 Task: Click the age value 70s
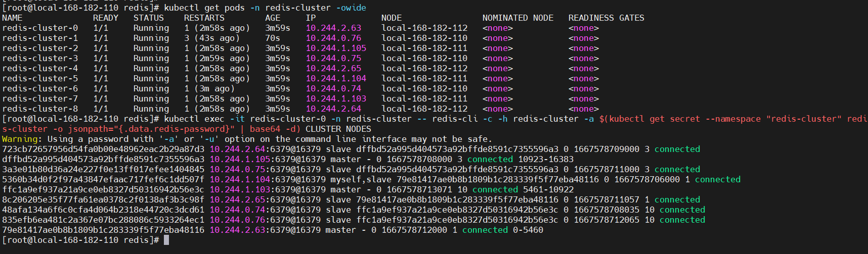tap(273, 38)
